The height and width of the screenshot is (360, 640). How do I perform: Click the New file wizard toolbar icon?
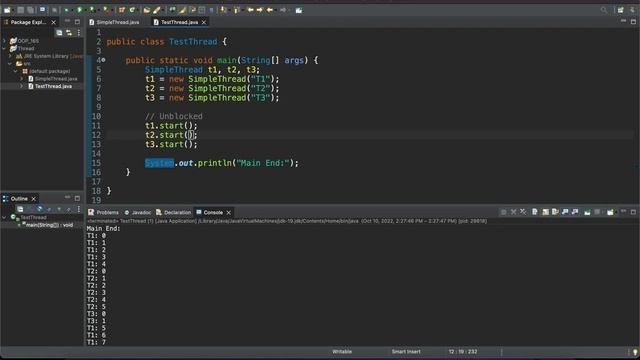[7, 10]
